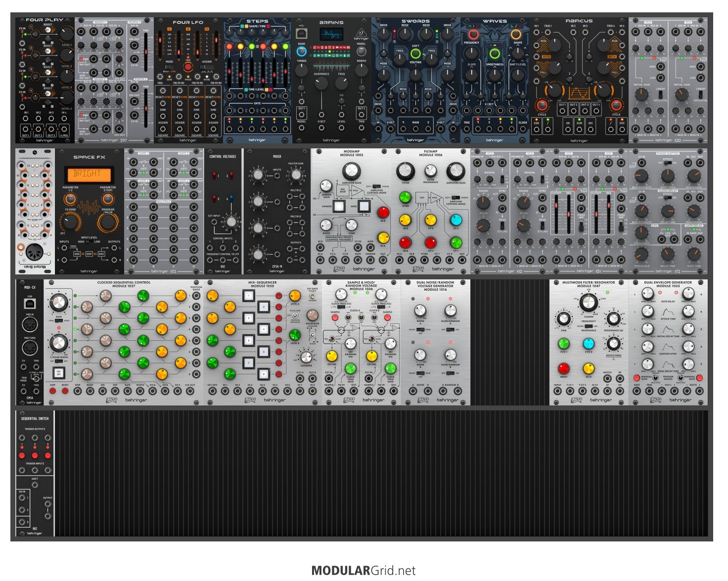Toggle the MODE switch on Four LFO
This screenshot has height=581, width=728.
[x=169, y=68]
